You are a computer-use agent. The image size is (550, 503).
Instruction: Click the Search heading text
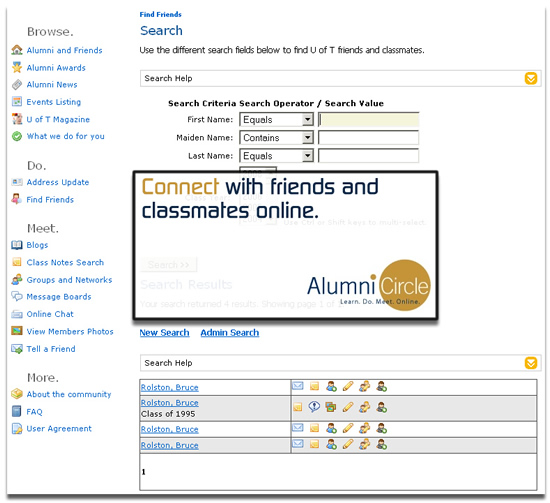pos(161,31)
